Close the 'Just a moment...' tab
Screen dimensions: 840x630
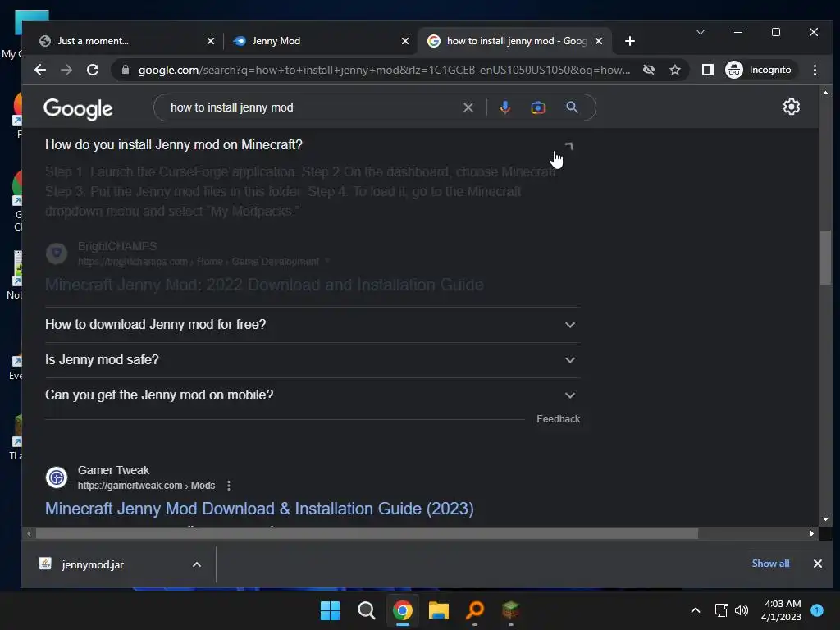tap(211, 41)
